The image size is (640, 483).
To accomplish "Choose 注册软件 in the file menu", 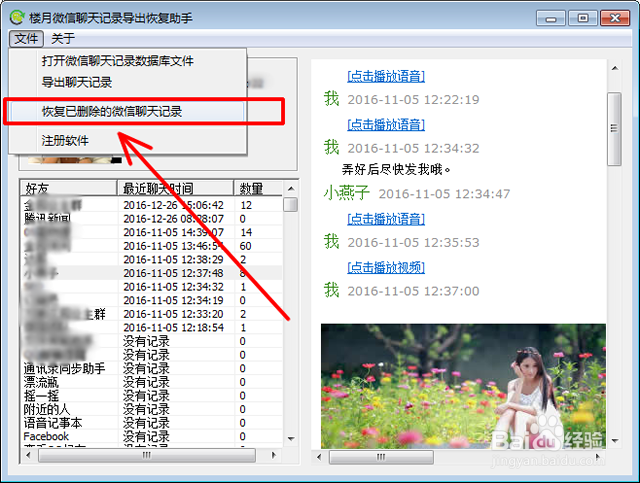I will [x=65, y=141].
